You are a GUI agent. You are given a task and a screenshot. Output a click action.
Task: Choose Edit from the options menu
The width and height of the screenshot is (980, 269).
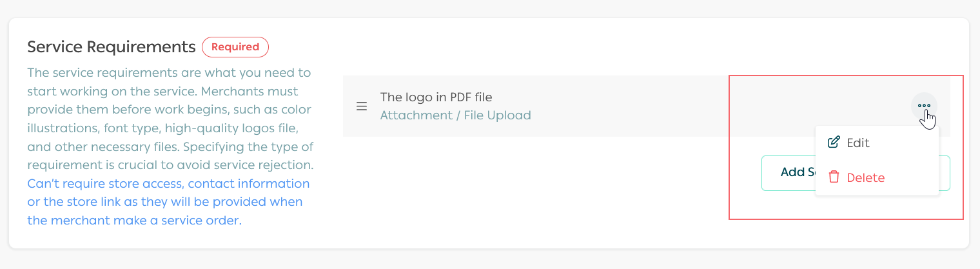click(x=857, y=143)
